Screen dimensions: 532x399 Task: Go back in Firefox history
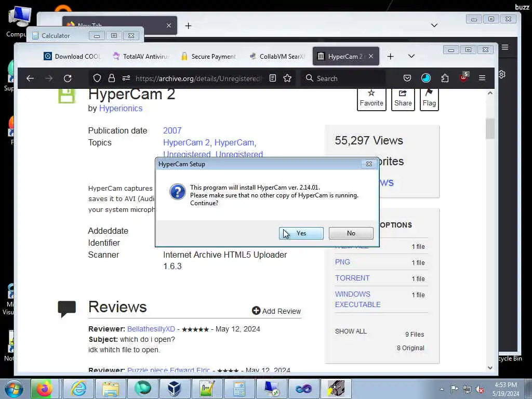coord(30,78)
